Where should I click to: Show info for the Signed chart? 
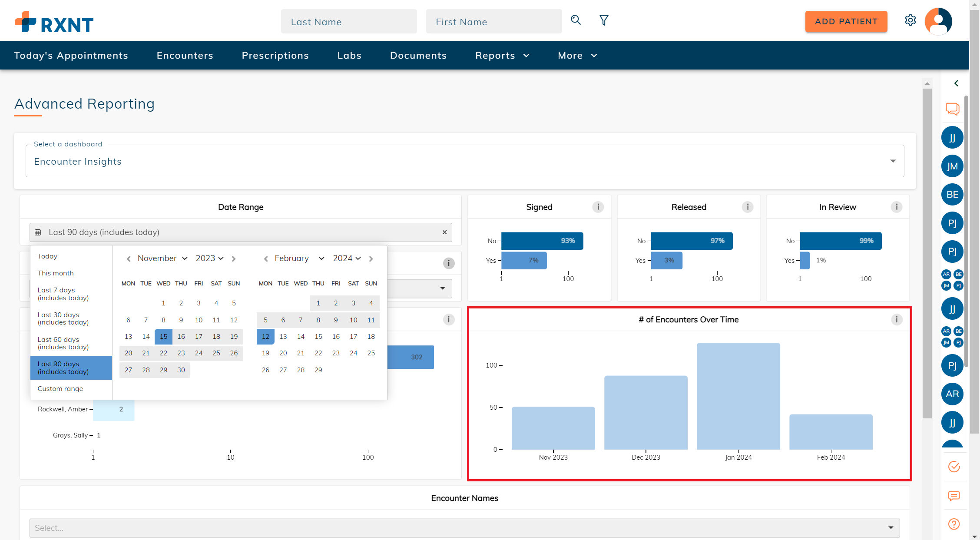pyautogui.click(x=598, y=207)
